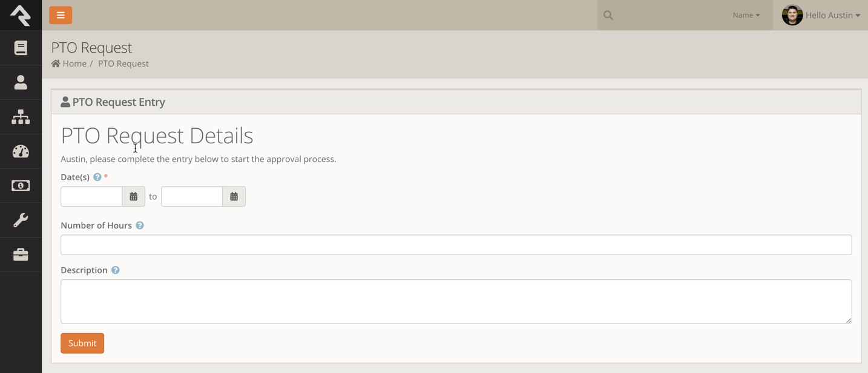Open the person icon in the sidebar
This screenshot has height=373, width=868.
pos(21,82)
